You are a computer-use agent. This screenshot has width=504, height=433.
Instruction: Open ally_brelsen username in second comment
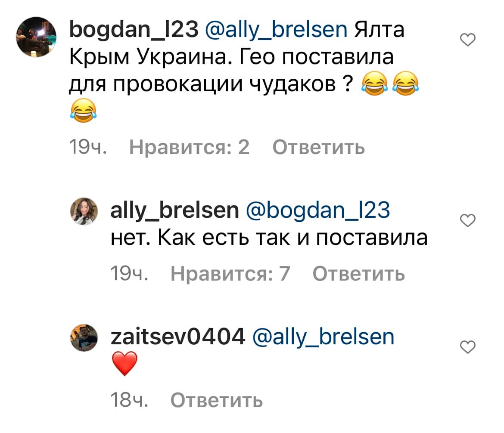(174, 211)
